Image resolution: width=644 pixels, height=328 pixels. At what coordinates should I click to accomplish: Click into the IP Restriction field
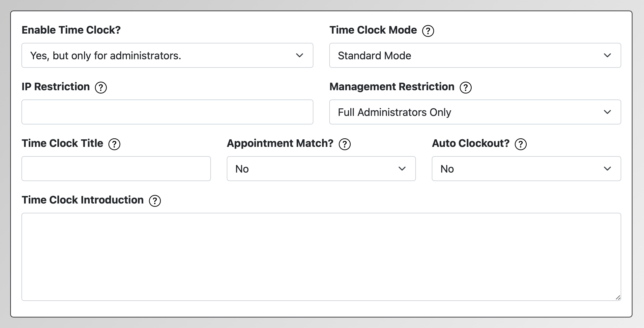167,112
